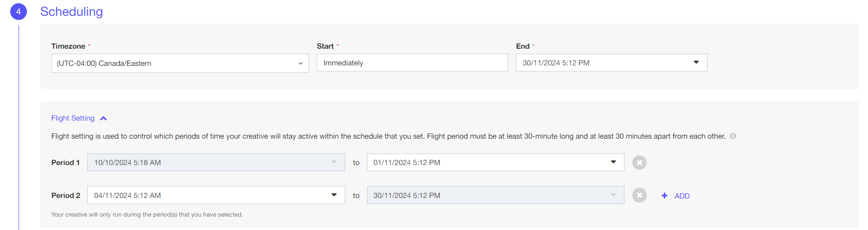The height and width of the screenshot is (230, 868).
Task: Open Period 2 start date picker 04/11/2024
Action: pyautogui.click(x=209, y=195)
